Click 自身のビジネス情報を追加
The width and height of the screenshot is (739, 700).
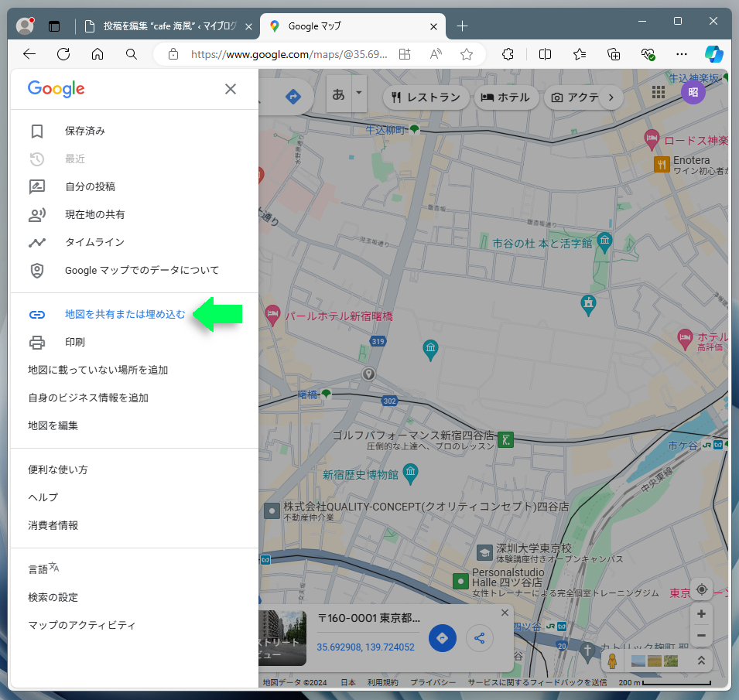coord(88,398)
